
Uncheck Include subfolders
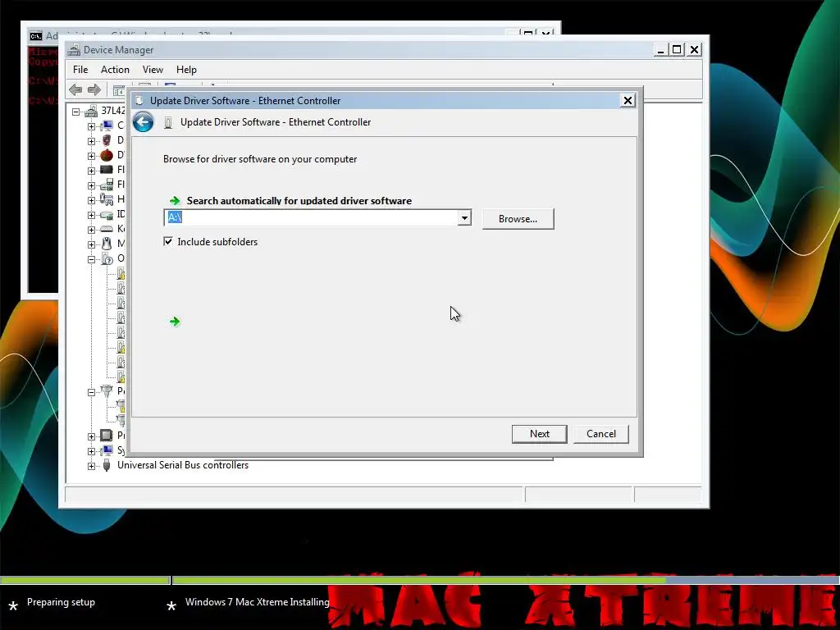pos(168,242)
